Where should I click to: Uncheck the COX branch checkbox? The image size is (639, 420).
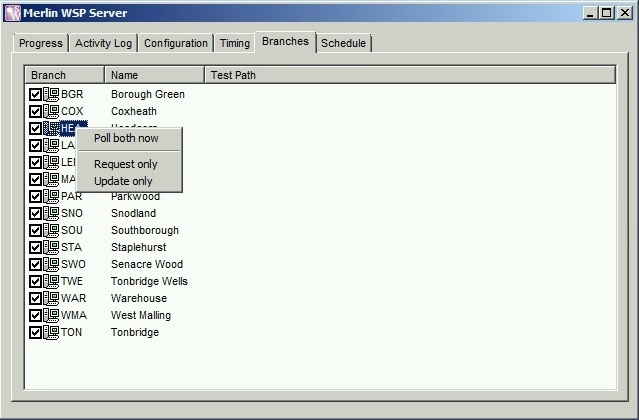pyautogui.click(x=35, y=112)
